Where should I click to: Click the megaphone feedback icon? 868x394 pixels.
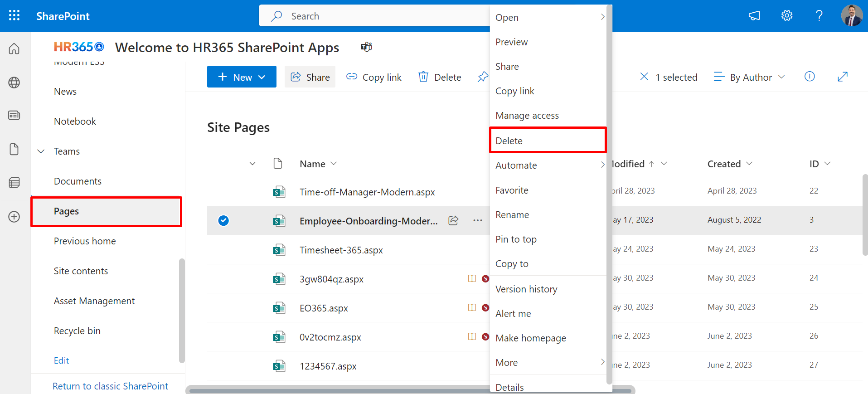coord(754,16)
